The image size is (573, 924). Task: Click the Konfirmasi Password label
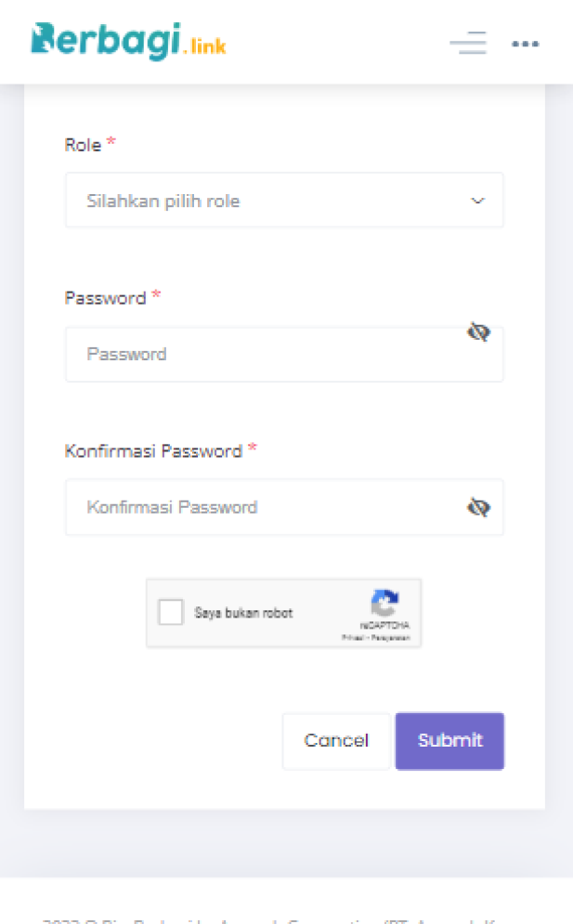(x=153, y=451)
